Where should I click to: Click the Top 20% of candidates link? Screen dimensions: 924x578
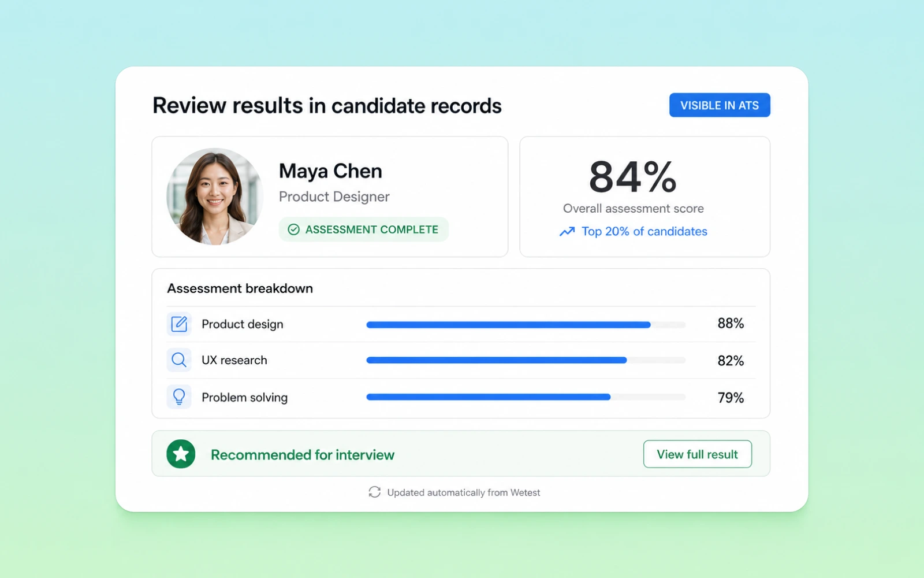pos(644,231)
